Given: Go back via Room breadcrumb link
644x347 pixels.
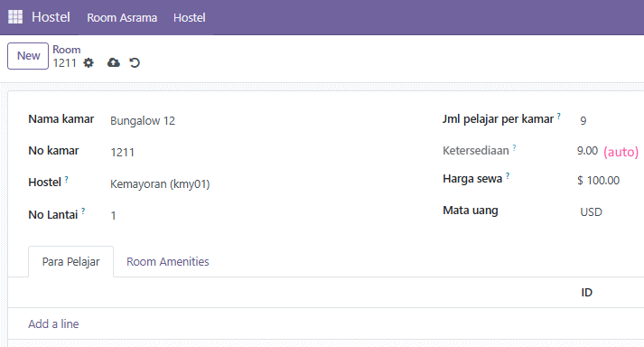Looking at the screenshot, I should [67, 50].
